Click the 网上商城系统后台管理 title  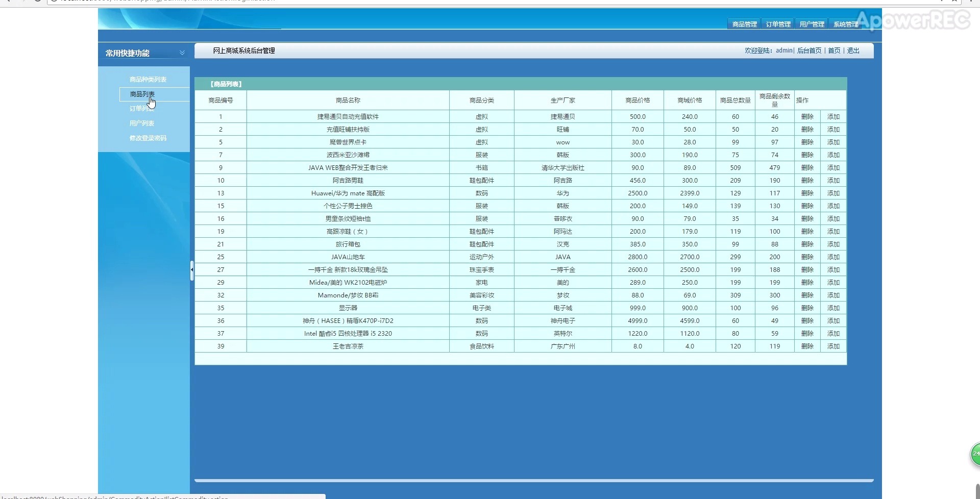244,51
